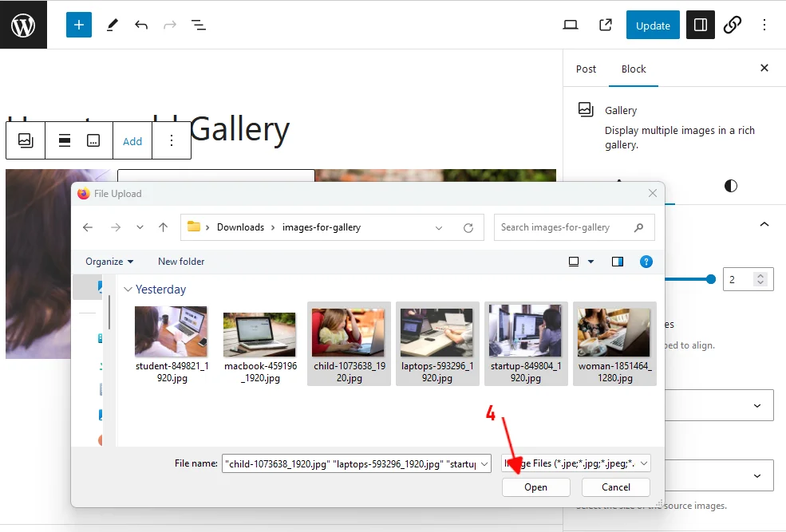Refresh the images-for-gallery folder listing

click(468, 227)
